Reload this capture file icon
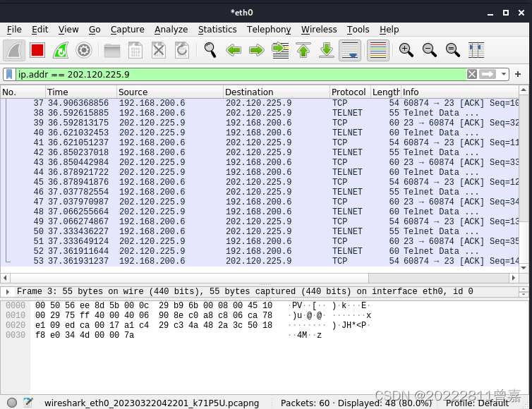Image resolution: width=532 pixels, height=409 pixels. point(182,50)
